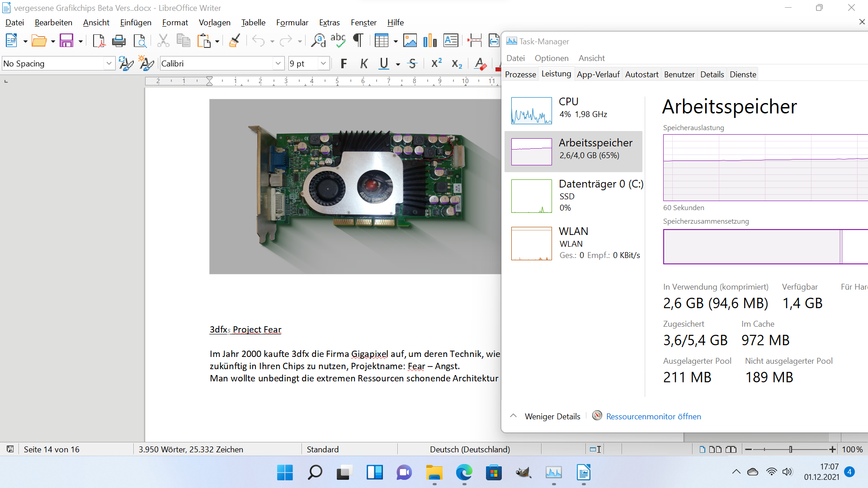Click the Clone Formatting paintbrush
868x488 pixels.
point(234,41)
